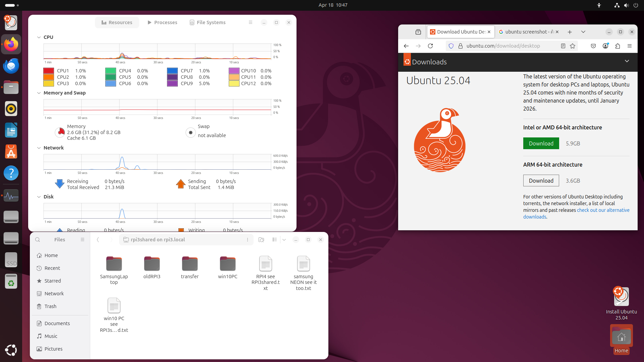Open the path bar options menu
644x362 pixels.
tap(248, 240)
